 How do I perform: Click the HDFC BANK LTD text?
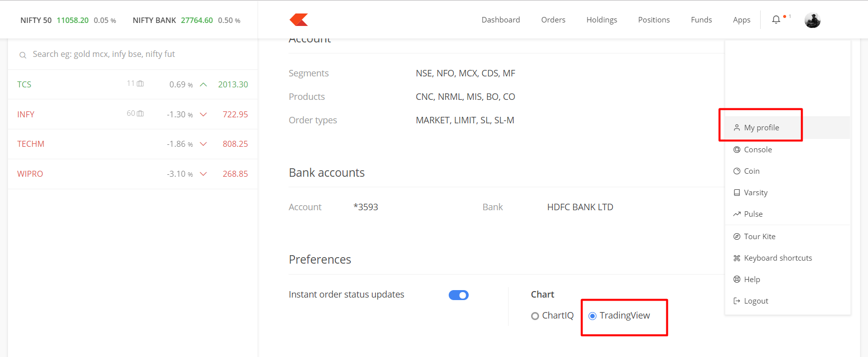coord(580,207)
